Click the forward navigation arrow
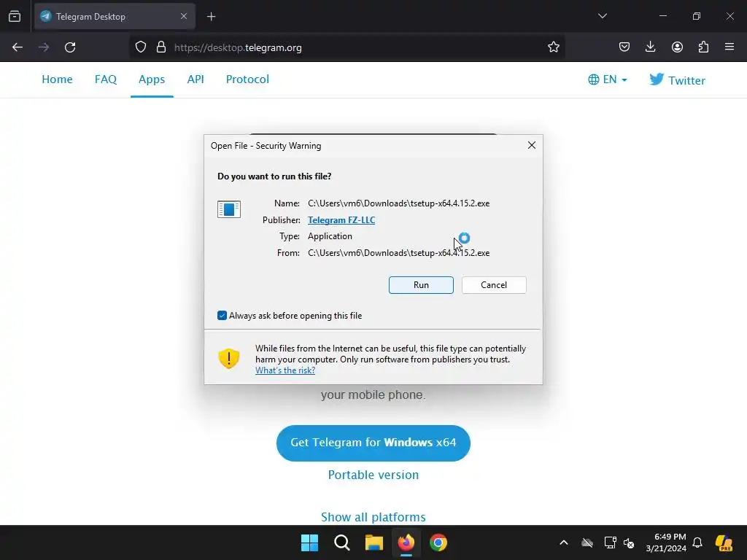Image resolution: width=747 pixels, height=560 pixels. click(44, 47)
